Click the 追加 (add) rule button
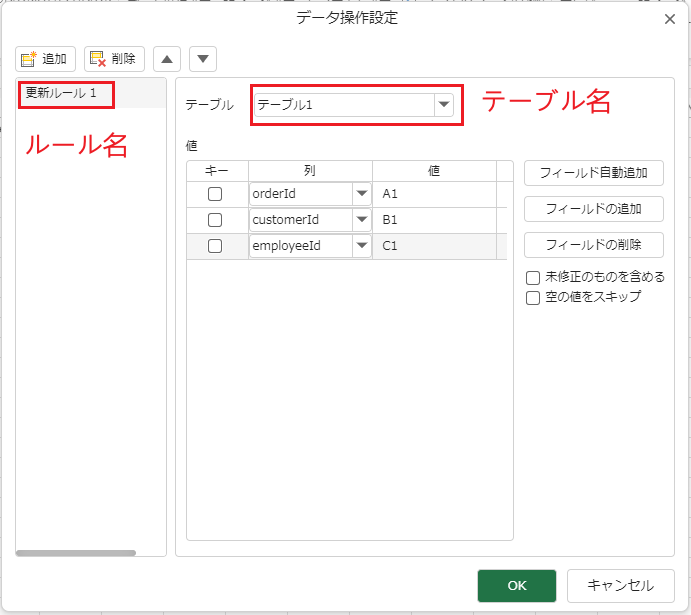Screen dimensions: 691x615 46,59
